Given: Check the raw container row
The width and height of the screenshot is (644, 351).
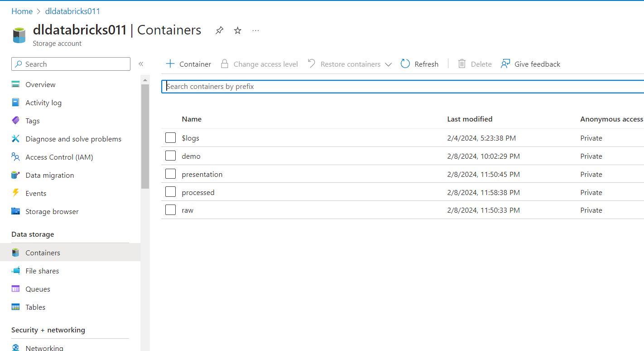Looking at the screenshot, I should click(x=170, y=210).
